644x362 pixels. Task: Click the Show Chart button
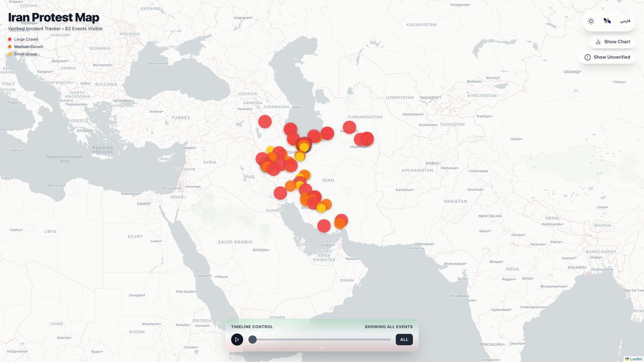[612, 42]
